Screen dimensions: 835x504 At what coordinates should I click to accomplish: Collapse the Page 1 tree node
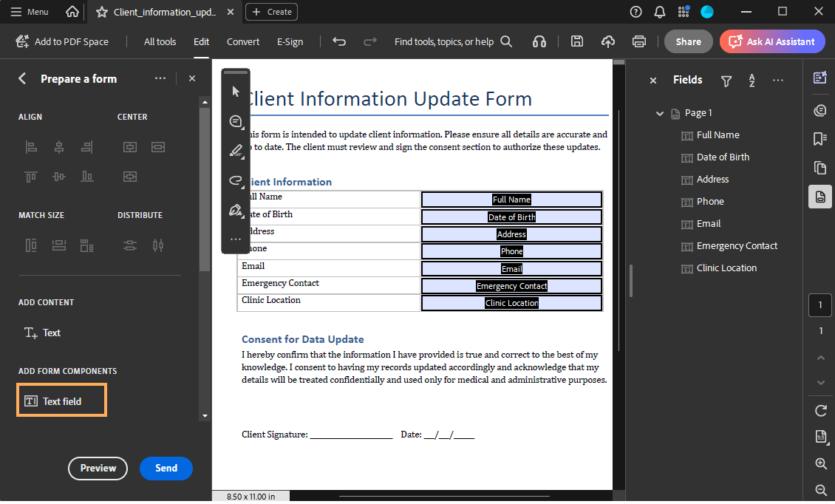660,113
